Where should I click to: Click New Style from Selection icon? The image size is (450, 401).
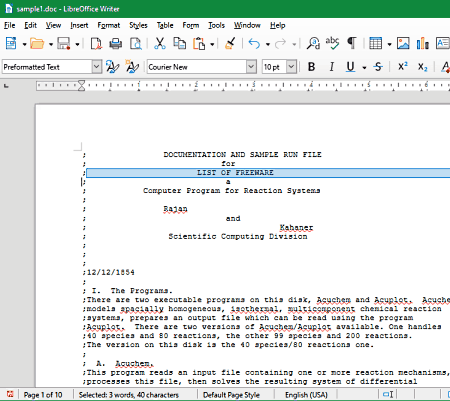132,67
